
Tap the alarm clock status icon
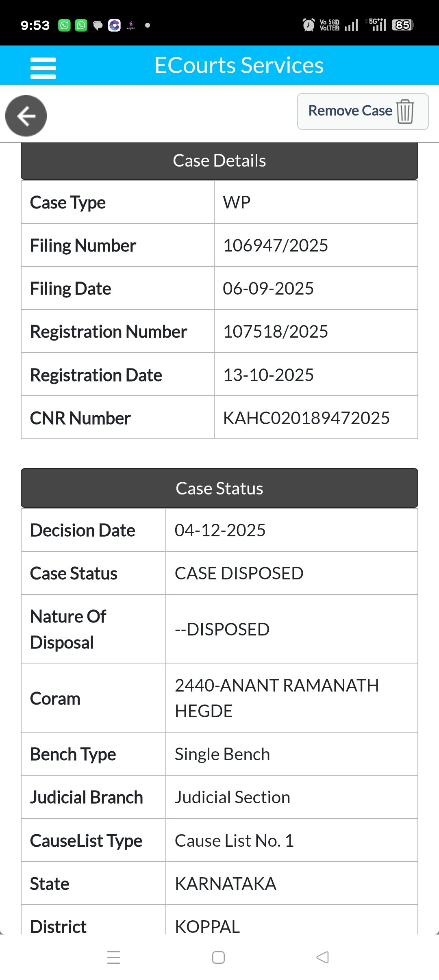pos(309,25)
